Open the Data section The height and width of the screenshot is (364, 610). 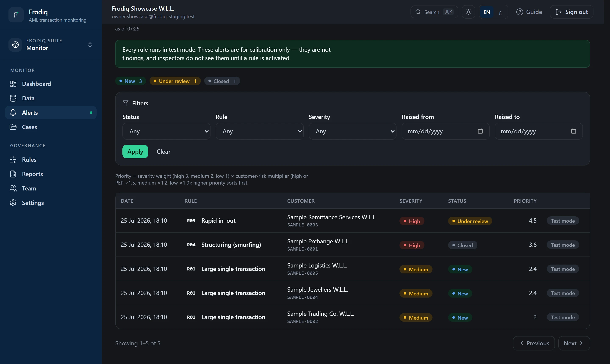pos(51,98)
